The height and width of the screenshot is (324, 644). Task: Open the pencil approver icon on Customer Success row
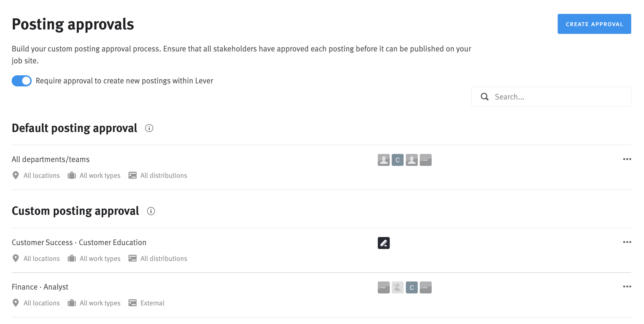[384, 243]
